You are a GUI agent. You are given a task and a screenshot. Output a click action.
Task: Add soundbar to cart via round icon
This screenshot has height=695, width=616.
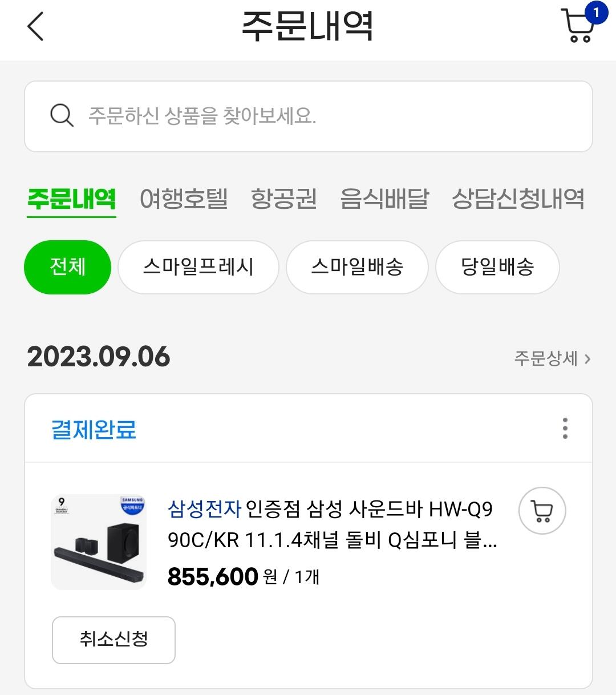coord(542,511)
